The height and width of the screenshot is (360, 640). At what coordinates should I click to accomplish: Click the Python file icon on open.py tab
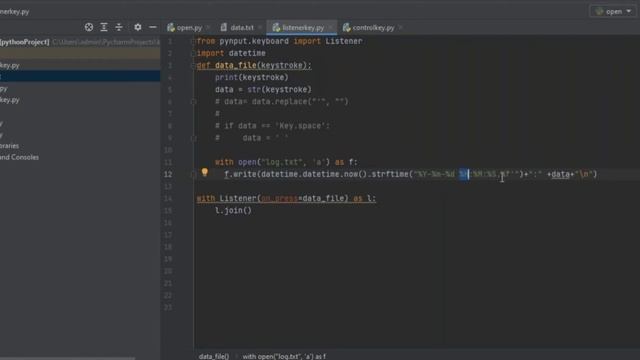[x=171, y=27]
